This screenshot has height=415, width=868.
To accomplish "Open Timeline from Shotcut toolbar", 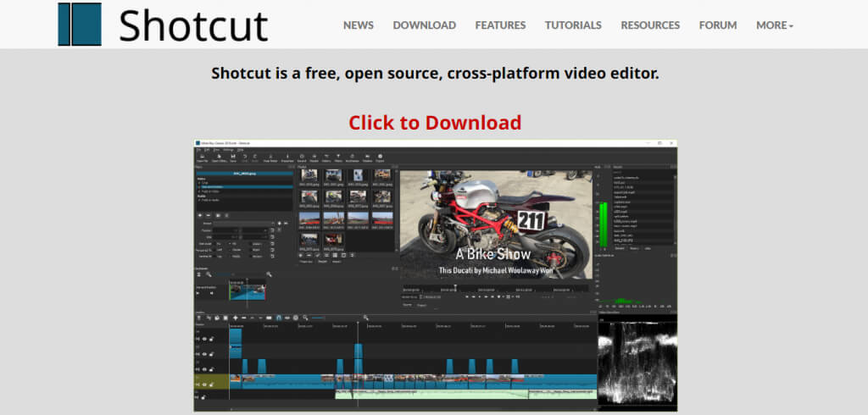I will pos(367,158).
